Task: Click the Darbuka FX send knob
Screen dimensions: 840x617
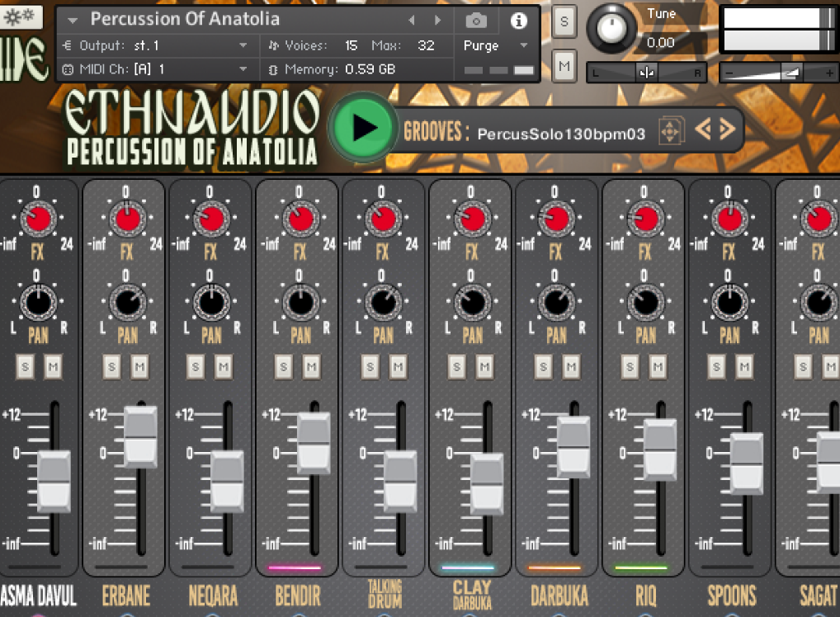Action: click(x=556, y=219)
